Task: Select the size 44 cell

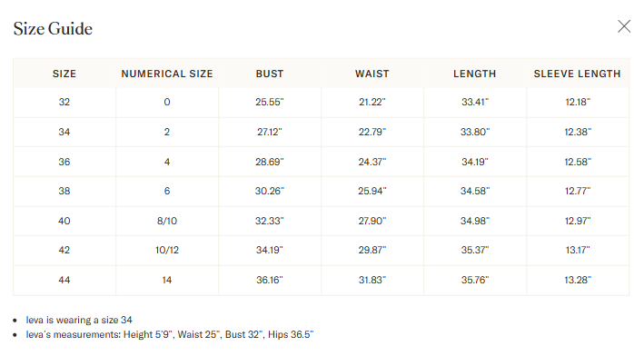Action: click(x=64, y=280)
